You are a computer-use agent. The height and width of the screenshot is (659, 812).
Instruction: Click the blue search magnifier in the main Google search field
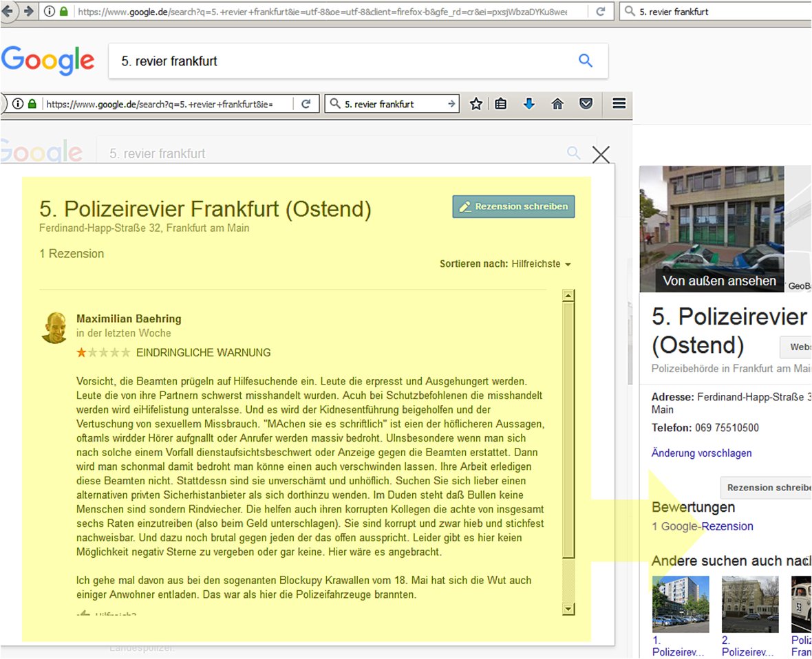click(x=586, y=61)
